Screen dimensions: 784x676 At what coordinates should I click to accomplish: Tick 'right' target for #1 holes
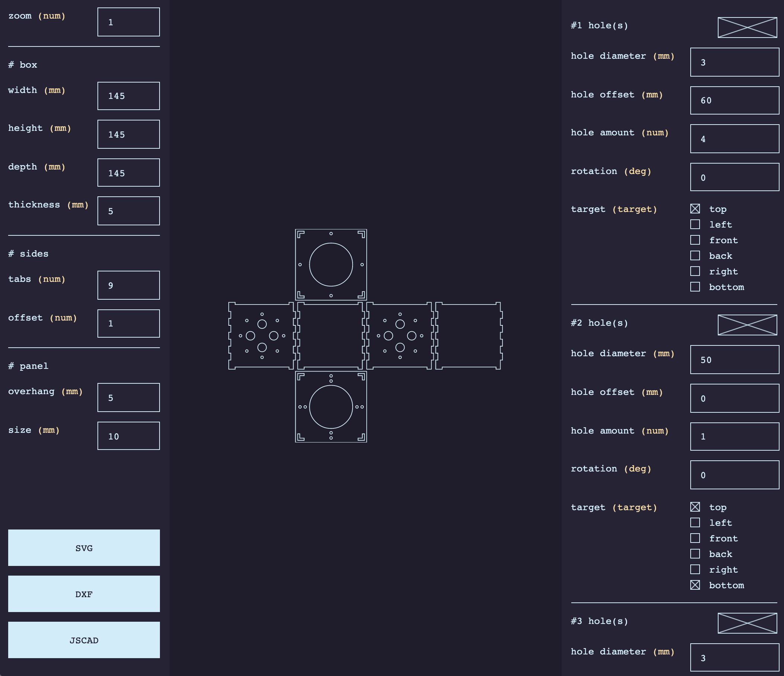695,271
